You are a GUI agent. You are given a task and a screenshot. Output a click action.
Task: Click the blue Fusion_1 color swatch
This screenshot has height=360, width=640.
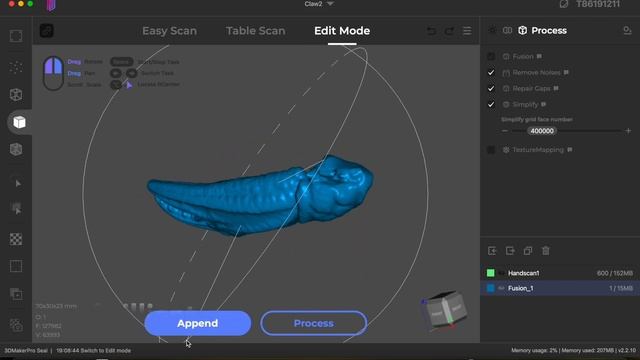pyautogui.click(x=491, y=288)
